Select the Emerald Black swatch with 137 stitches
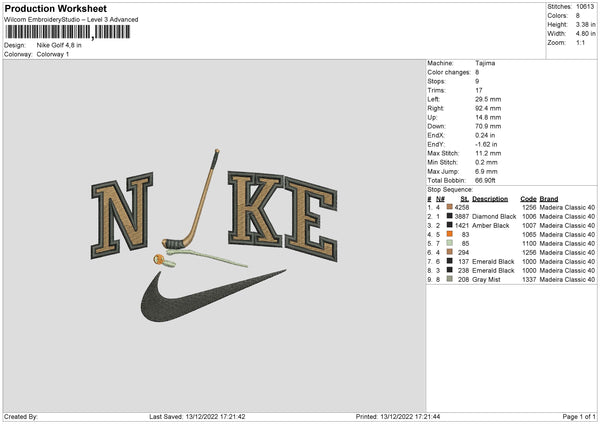This screenshot has width=600, height=424. [x=450, y=261]
